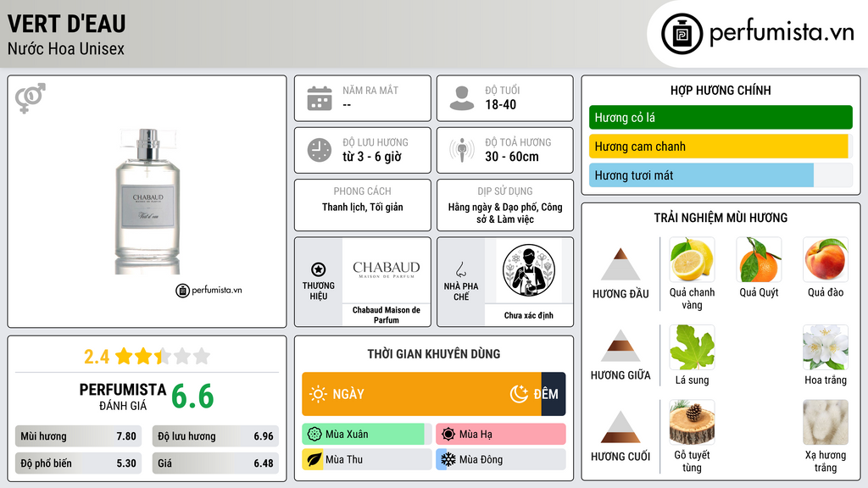Click the star badge Thương hiệu icon

(319, 269)
